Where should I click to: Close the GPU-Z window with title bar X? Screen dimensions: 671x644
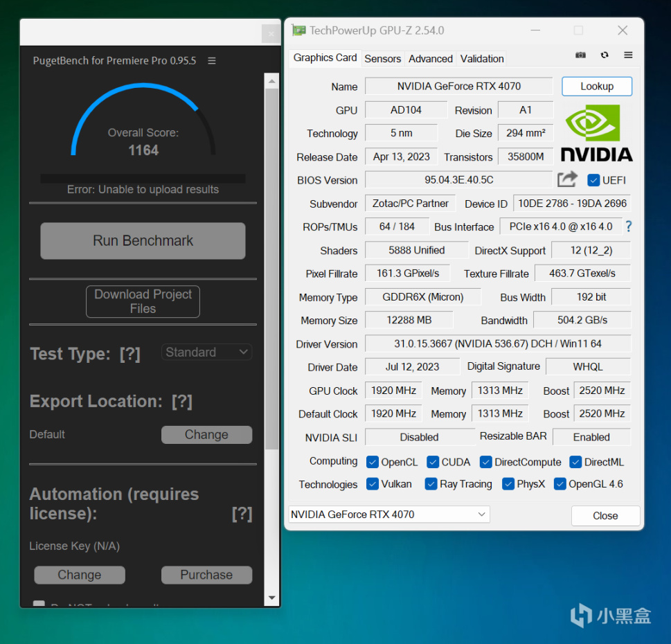click(x=623, y=30)
